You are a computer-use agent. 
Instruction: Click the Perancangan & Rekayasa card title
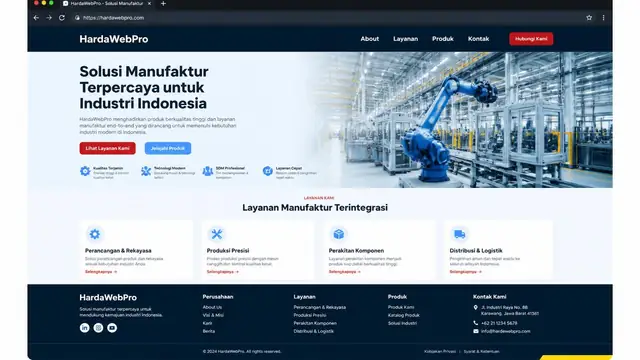(118, 251)
